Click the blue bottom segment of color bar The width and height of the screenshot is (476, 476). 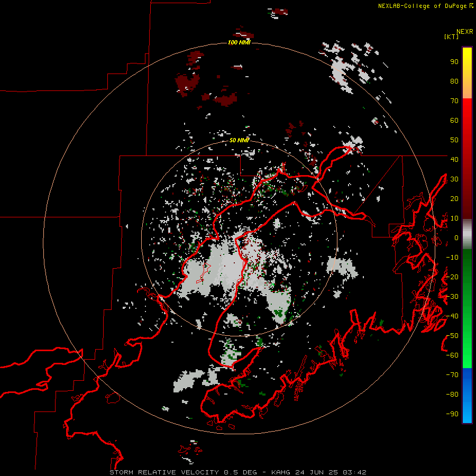467,396
